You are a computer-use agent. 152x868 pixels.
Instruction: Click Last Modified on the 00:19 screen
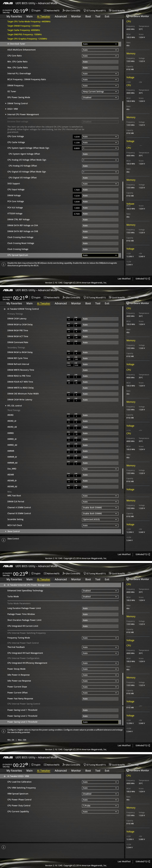124,279
